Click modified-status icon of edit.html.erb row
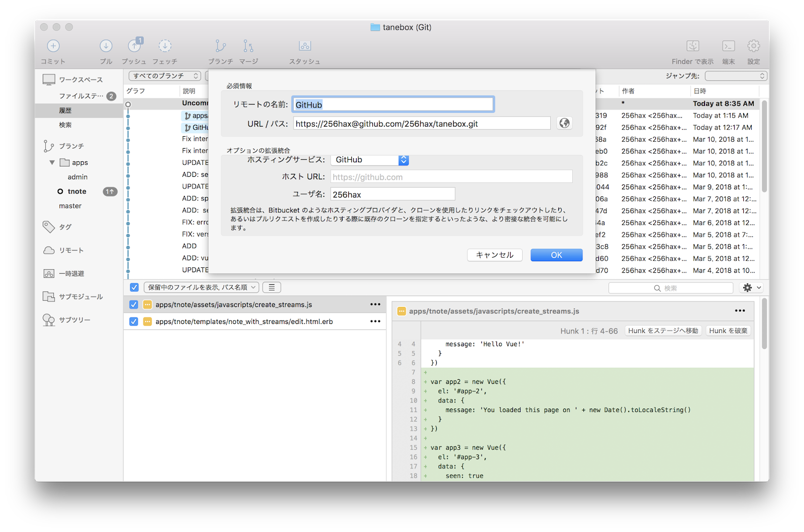The height and width of the screenshot is (532, 804). [148, 322]
